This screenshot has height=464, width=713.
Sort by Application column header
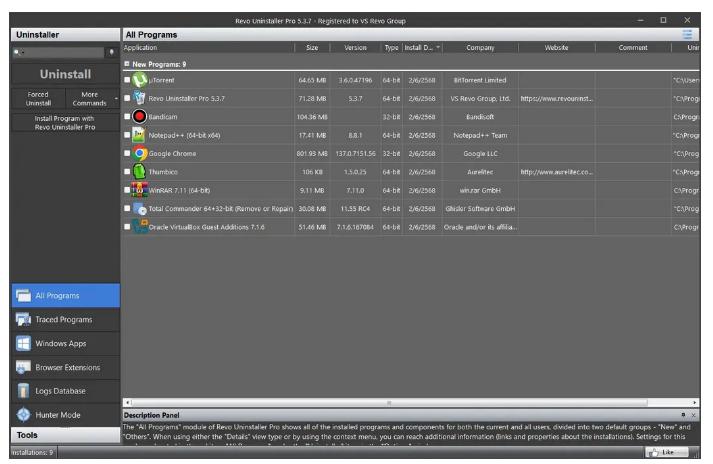208,47
